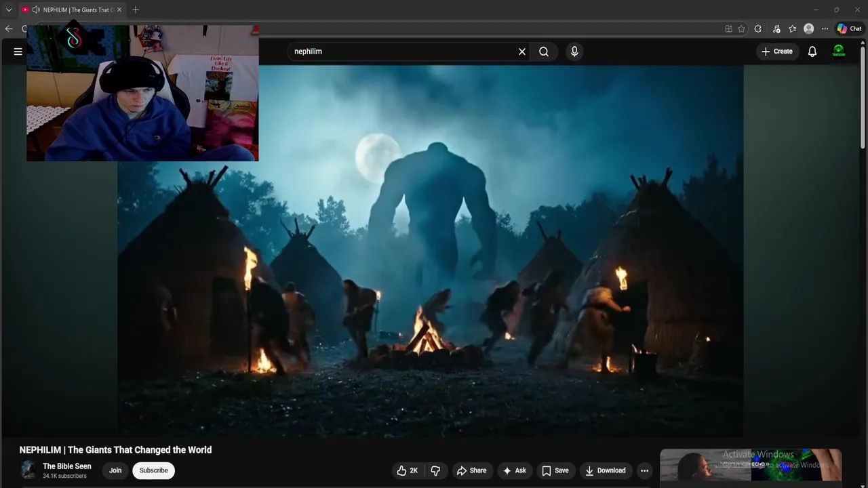Dislike the video with thumbs down
This screenshot has height=488, width=868.
point(436,470)
